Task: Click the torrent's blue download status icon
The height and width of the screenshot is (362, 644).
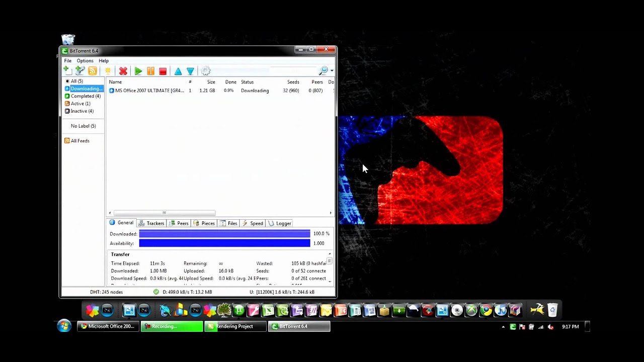Action: [111, 90]
